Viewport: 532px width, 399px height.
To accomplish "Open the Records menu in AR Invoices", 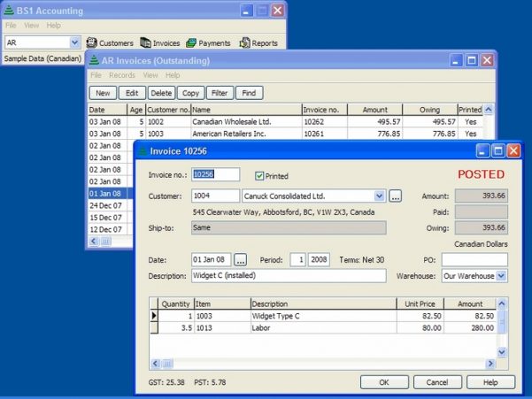I will [x=122, y=76].
